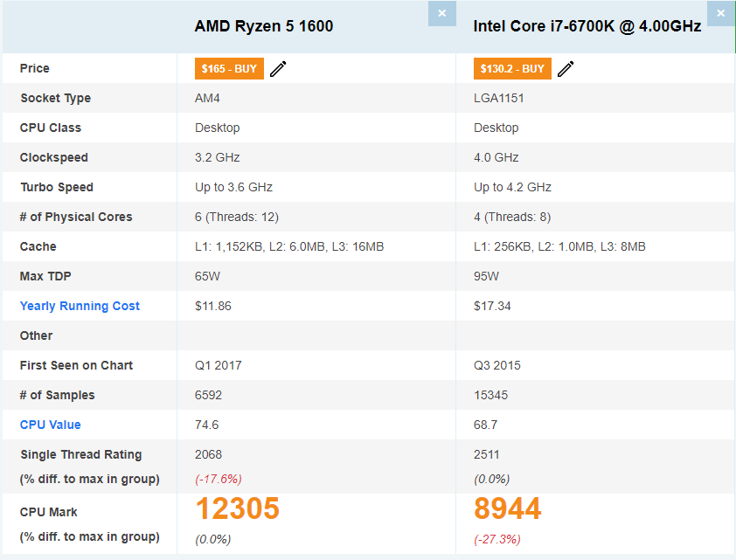This screenshot has height=560, width=736.
Task: Click the $130.2 - BUY button
Action: pyautogui.click(x=512, y=68)
